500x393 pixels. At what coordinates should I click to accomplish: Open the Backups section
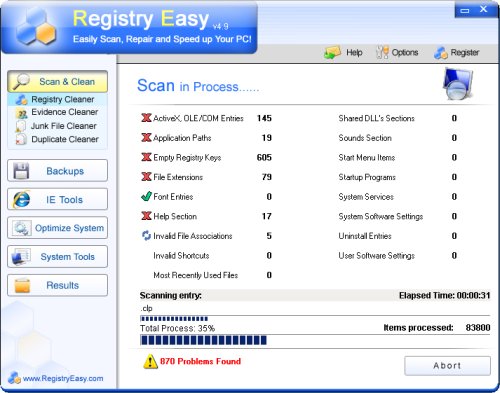tap(57, 171)
